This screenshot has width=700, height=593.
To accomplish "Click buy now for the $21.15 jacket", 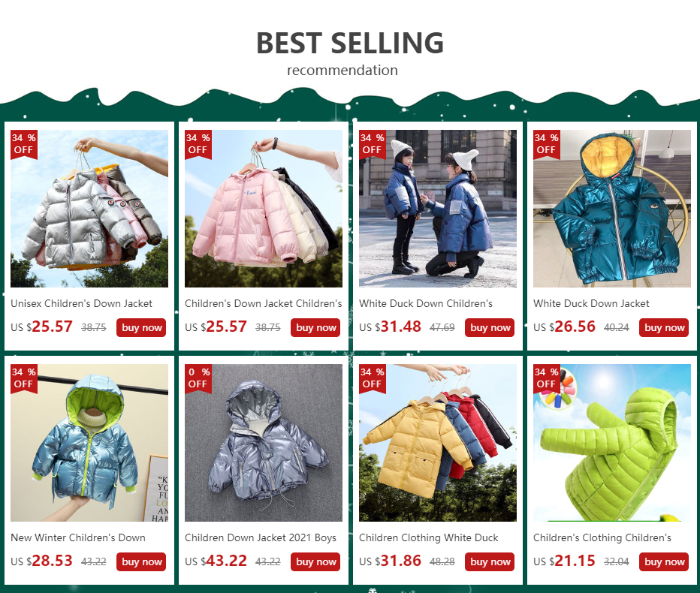I will [x=664, y=561].
